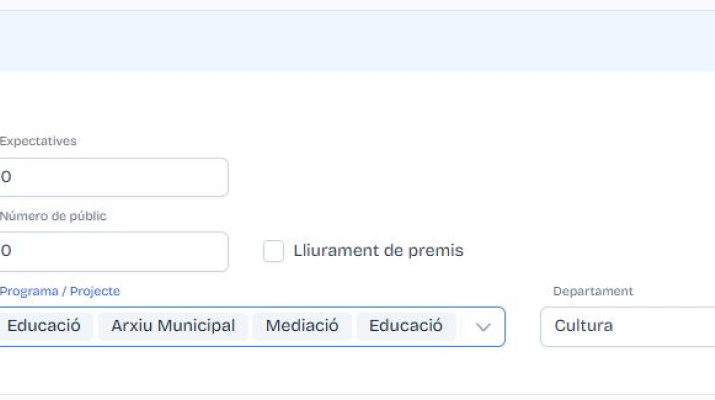This screenshot has width=715, height=400.
Task: Click the Expectatives field label
Action: pos(38,141)
